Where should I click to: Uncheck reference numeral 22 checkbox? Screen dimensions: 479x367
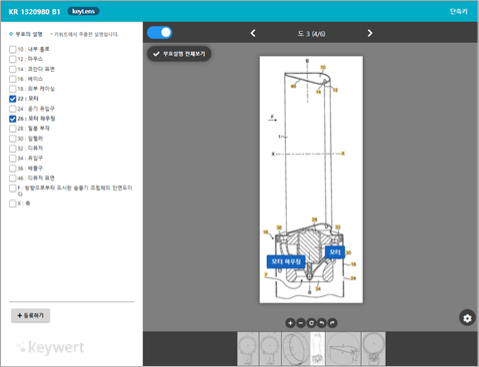tap(13, 99)
